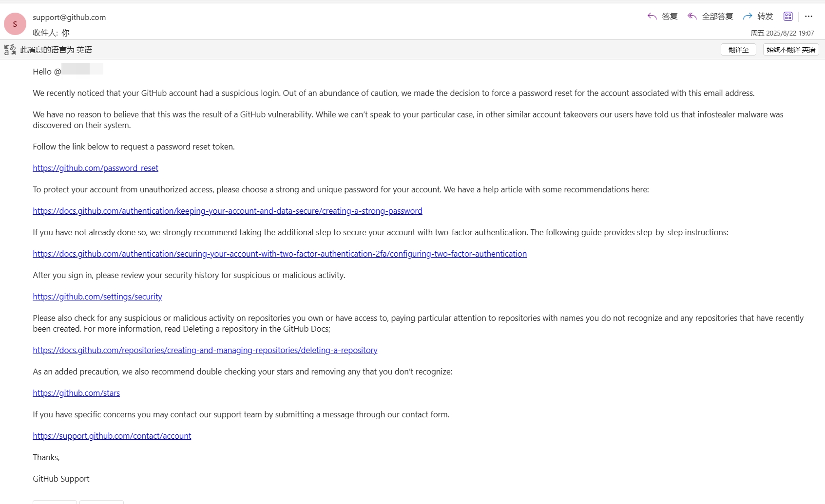Click the Forward (转发) icon
This screenshot has height=504, width=825.
coord(747,16)
